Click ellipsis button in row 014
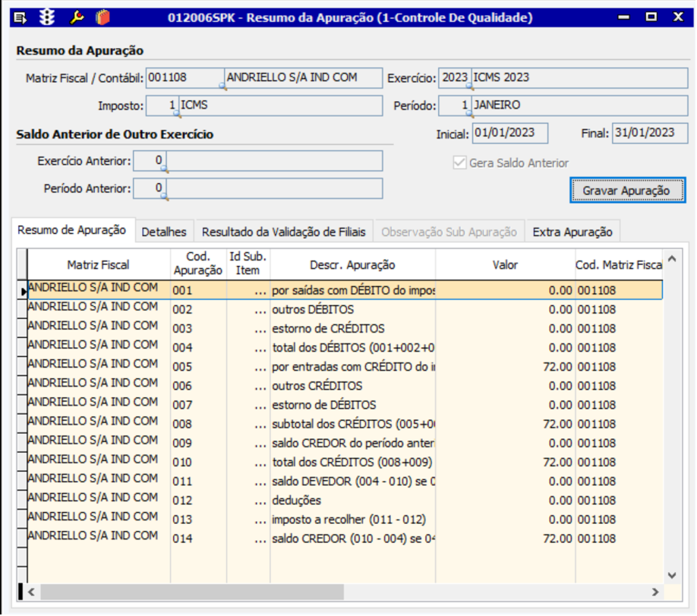The height and width of the screenshot is (616, 697). pyautogui.click(x=260, y=539)
